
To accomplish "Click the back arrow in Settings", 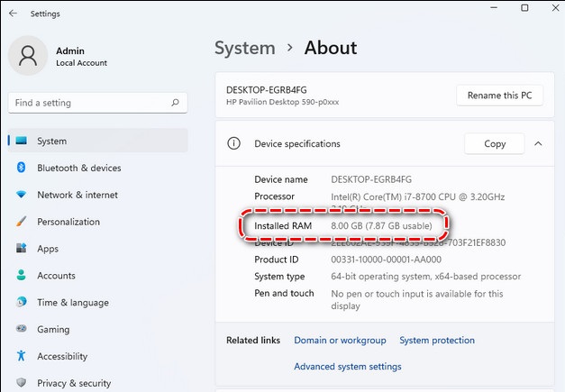I will click(x=13, y=14).
